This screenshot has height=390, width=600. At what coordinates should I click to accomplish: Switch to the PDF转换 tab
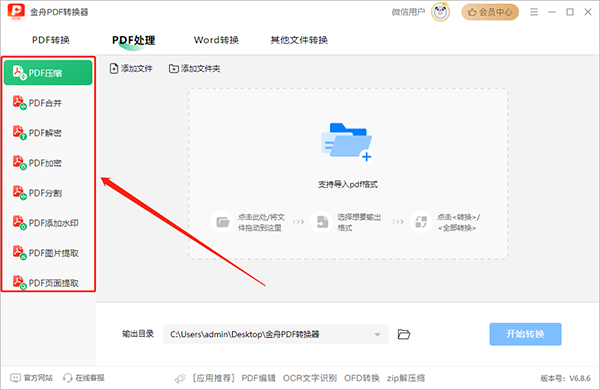[x=51, y=40]
